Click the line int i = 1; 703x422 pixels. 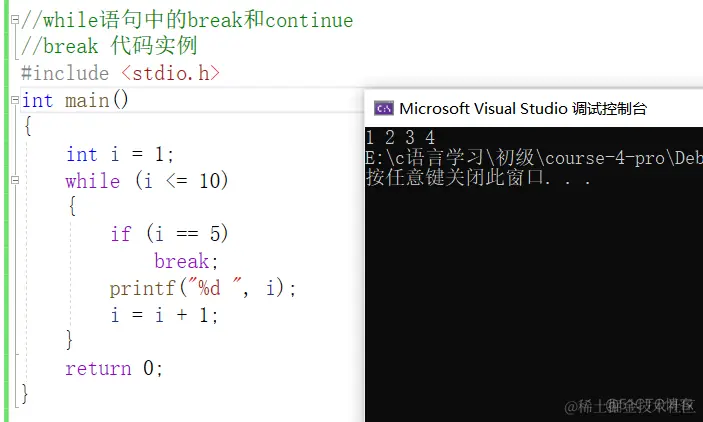[120, 154]
